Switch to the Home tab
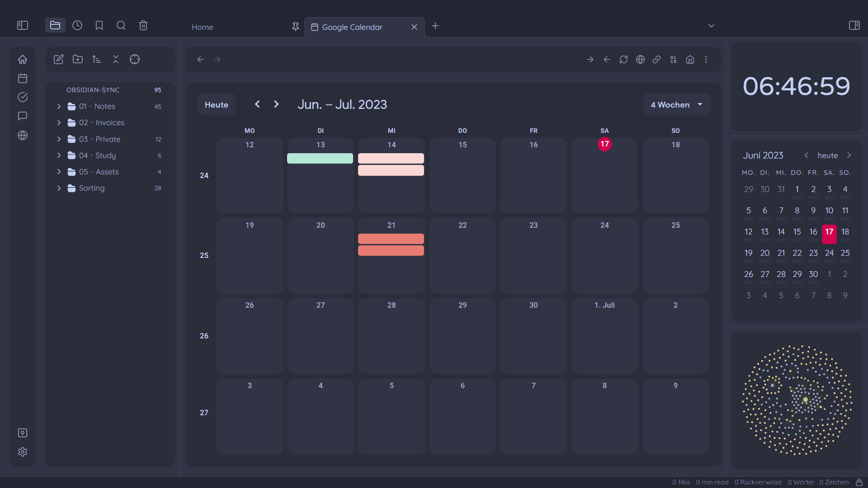 203,27
